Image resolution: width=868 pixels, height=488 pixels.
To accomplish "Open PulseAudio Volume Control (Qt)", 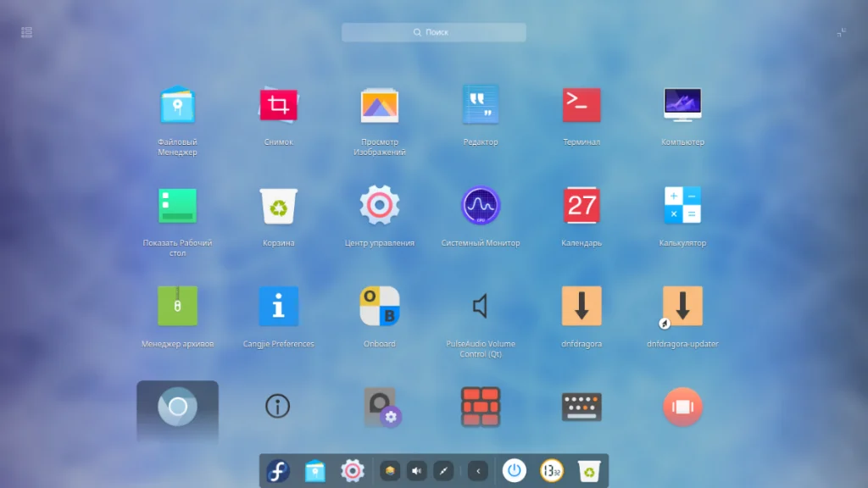I will pos(481,306).
